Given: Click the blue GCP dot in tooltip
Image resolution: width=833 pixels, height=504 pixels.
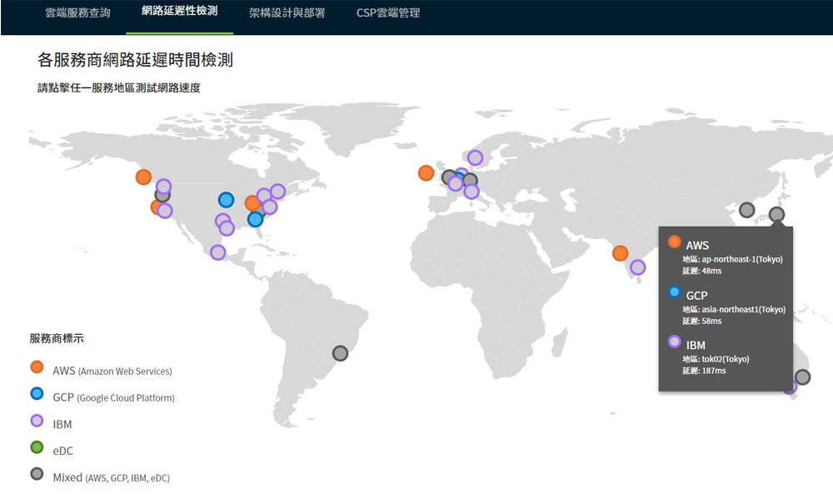Looking at the screenshot, I should click(674, 292).
